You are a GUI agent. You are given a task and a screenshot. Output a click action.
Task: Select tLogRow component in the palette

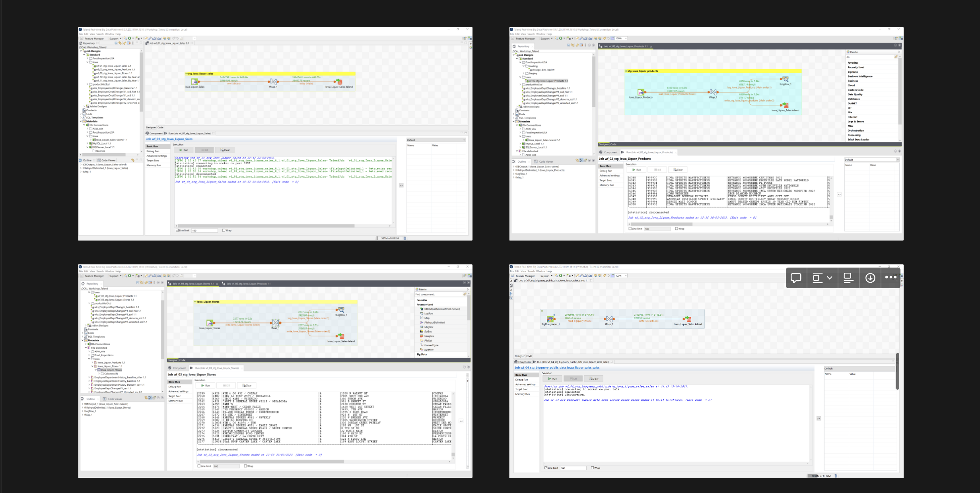tap(428, 313)
